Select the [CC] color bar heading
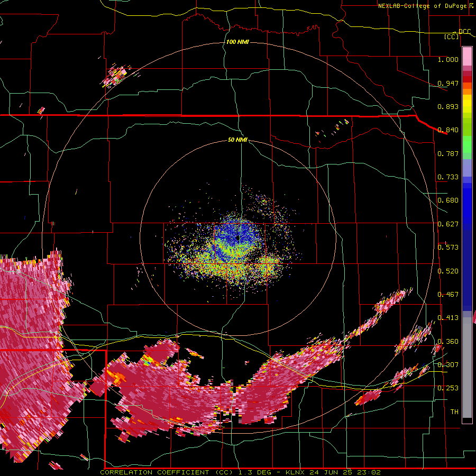The width and height of the screenshot is (476, 476). tap(452, 36)
